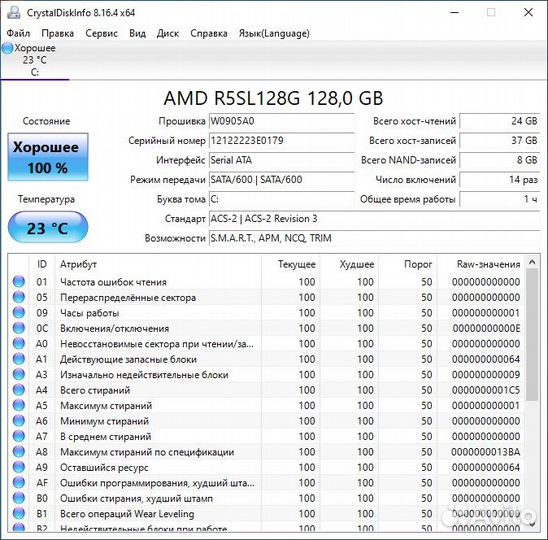548x540 pixels.
Task: Click the status orb for attribute AF
Action: tap(19, 483)
